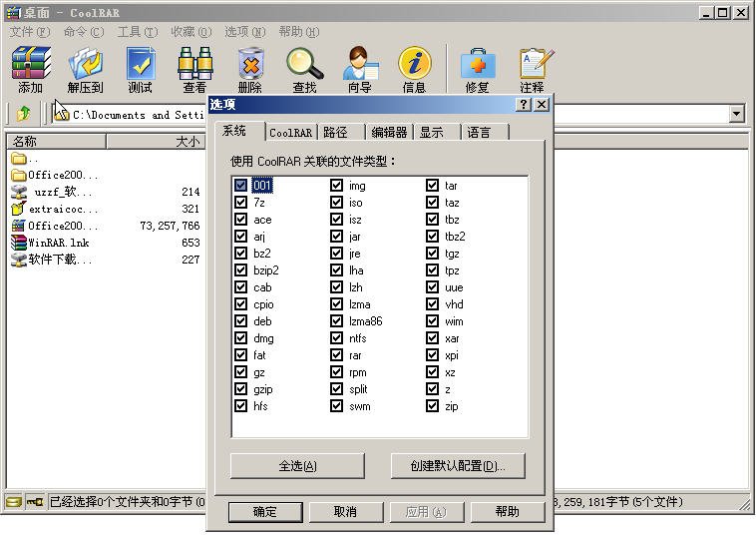Open the 文件(F) menu
Viewport: 756px width, 536px height.
(30, 32)
